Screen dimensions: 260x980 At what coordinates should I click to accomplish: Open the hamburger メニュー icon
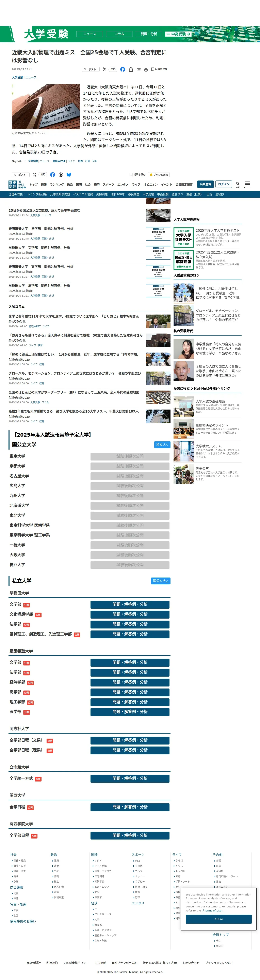[x=247, y=183]
